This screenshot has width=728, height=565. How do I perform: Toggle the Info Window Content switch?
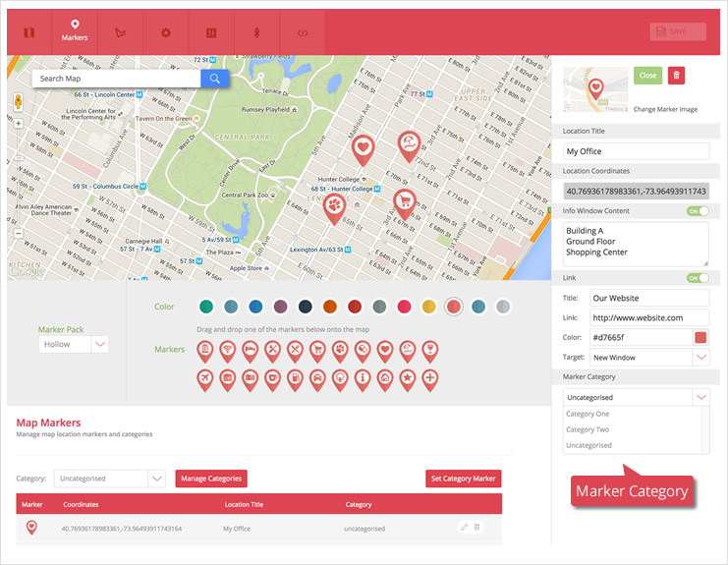pyautogui.click(x=698, y=211)
